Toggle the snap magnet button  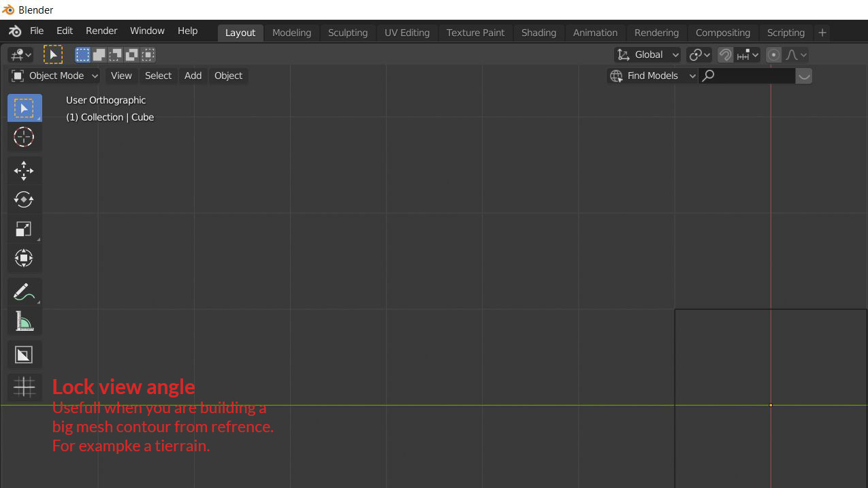pos(726,55)
